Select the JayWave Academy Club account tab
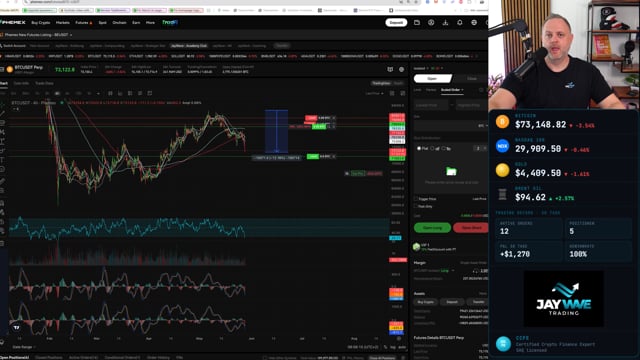This screenshot has height=360, width=640. [x=189, y=46]
